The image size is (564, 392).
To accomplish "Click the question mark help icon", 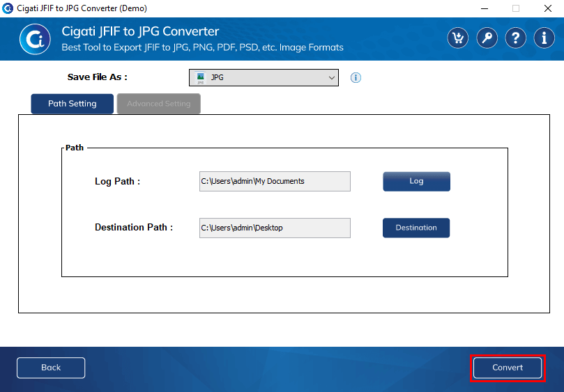I will pos(515,38).
